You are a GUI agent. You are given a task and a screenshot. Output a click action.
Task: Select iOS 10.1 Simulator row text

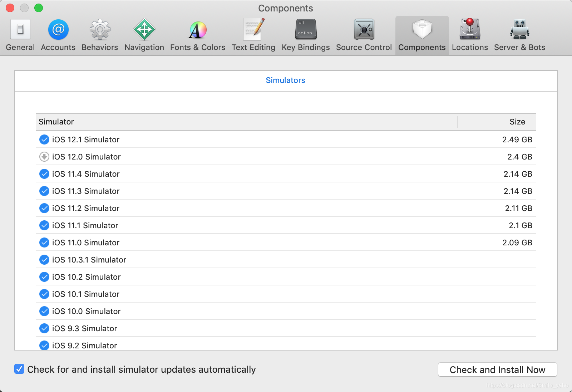tap(86, 294)
